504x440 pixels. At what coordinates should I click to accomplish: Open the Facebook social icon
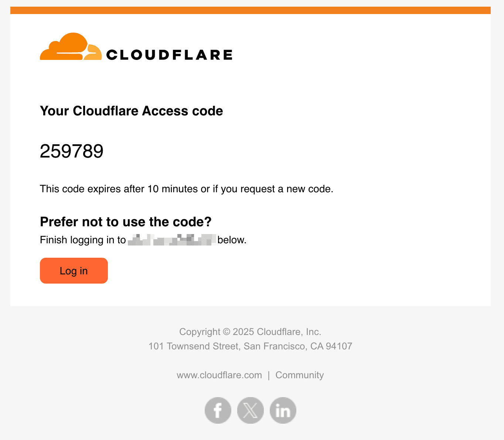tap(218, 410)
